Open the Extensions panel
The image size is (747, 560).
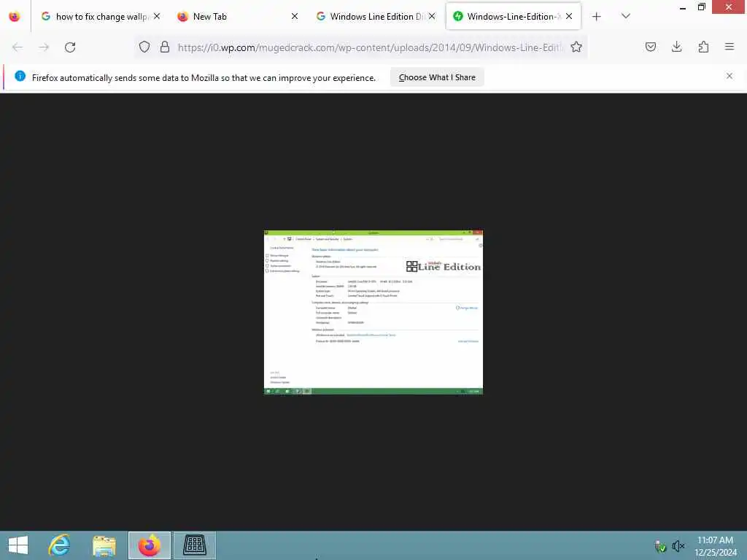pyautogui.click(x=703, y=47)
